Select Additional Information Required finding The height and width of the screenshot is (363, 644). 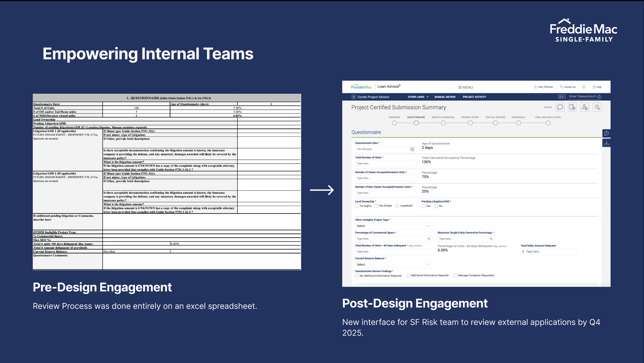pos(408,276)
